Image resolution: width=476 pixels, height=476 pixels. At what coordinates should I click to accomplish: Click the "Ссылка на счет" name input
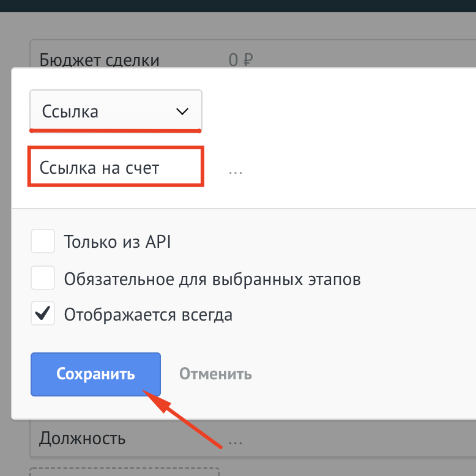(115, 168)
